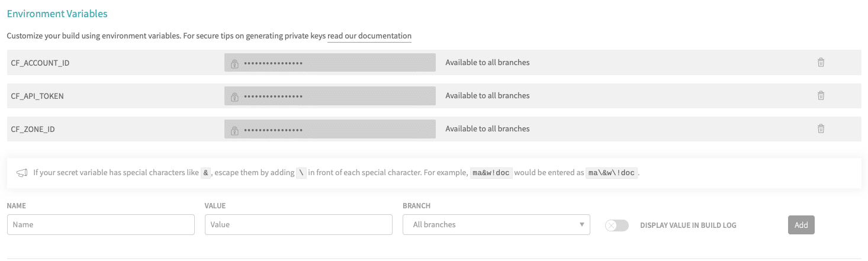Click the Environment Variables heading
This screenshot has width=868, height=261.
click(x=57, y=13)
